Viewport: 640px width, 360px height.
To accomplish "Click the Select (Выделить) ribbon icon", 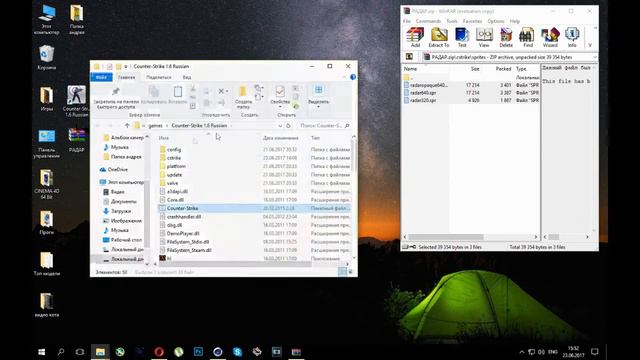I will click(x=318, y=90).
